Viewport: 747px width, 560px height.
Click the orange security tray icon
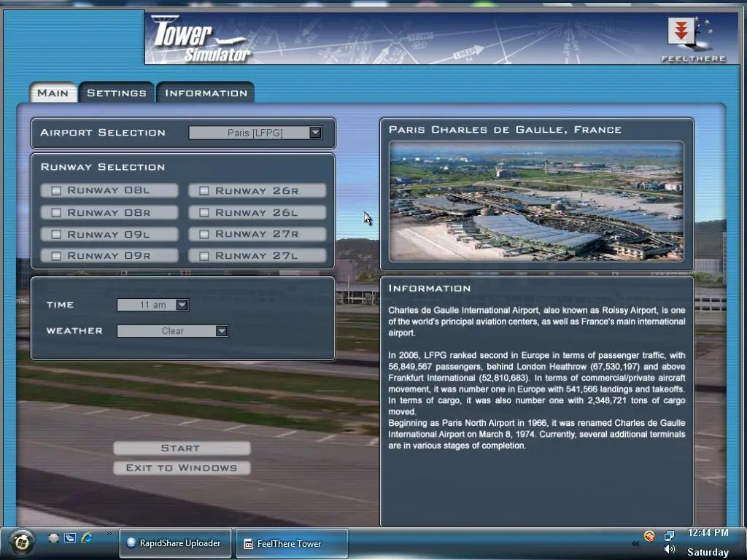(x=649, y=536)
